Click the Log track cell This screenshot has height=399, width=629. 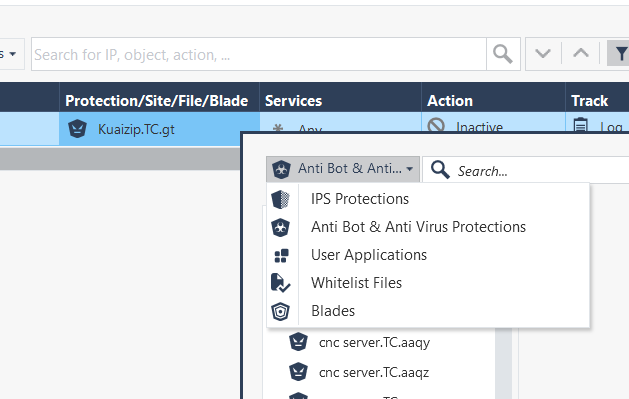[597, 122]
